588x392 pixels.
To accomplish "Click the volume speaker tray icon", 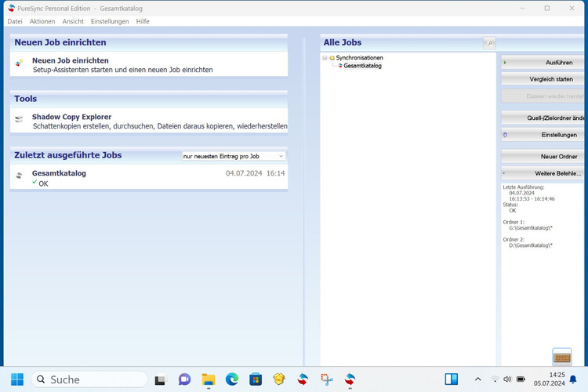I will pyautogui.click(x=507, y=379).
